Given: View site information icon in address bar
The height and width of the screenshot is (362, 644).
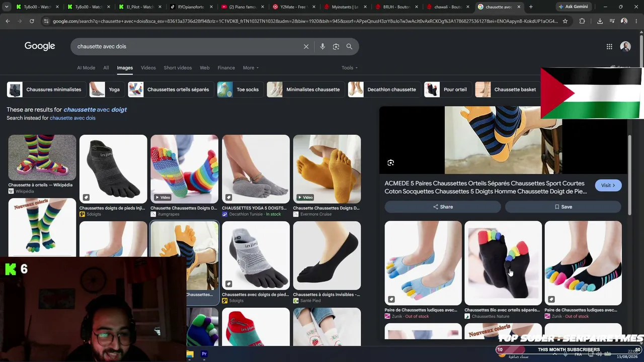Looking at the screenshot, I should coord(46,21).
